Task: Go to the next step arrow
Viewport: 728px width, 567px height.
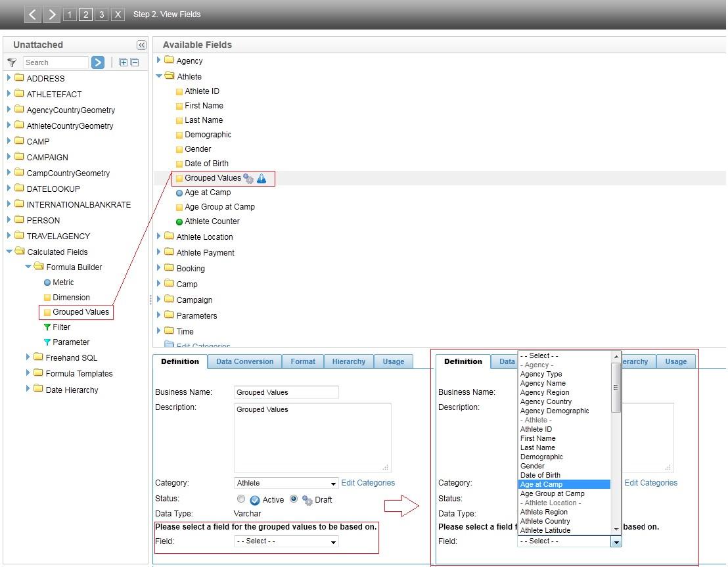Action: coord(51,14)
